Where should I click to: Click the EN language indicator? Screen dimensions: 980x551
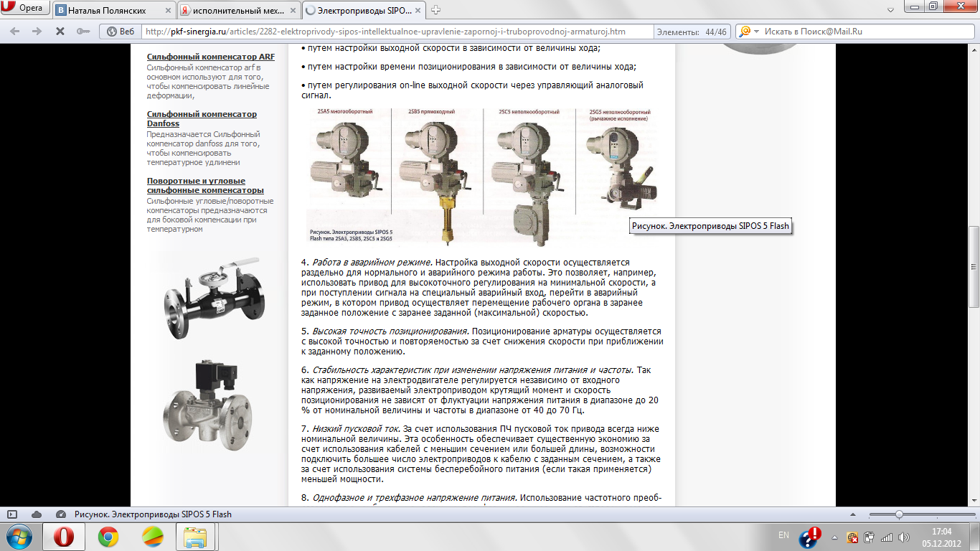click(783, 536)
